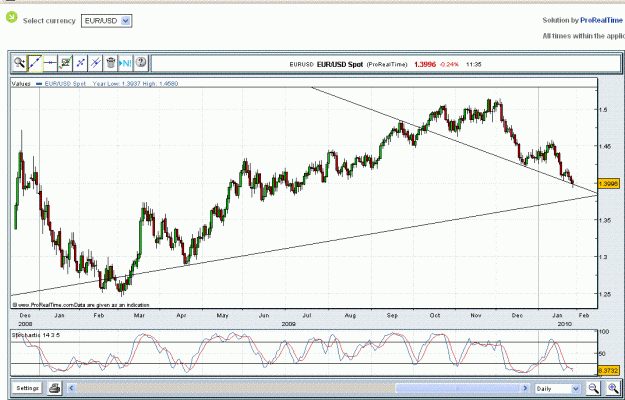Click the 'Values' label on chart

[21, 84]
